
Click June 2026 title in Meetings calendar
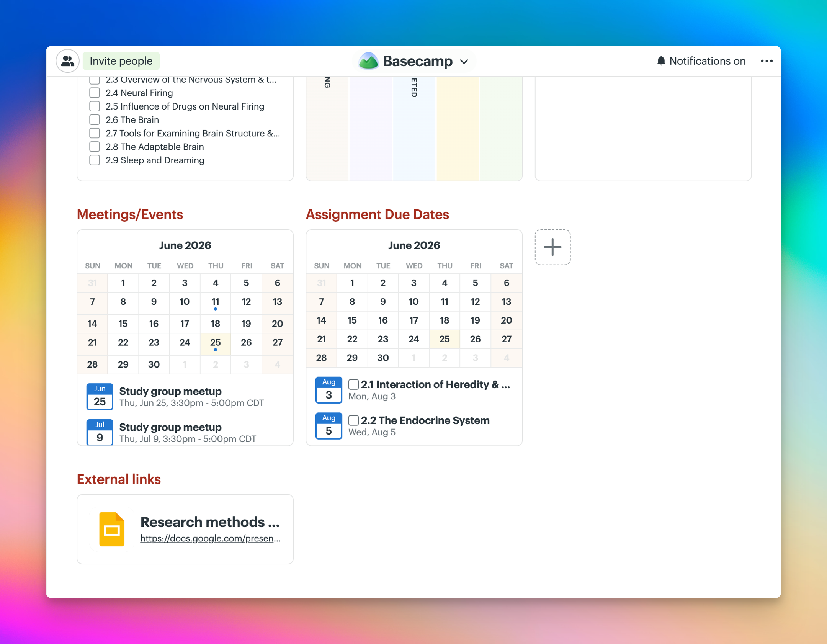point(185,245)
